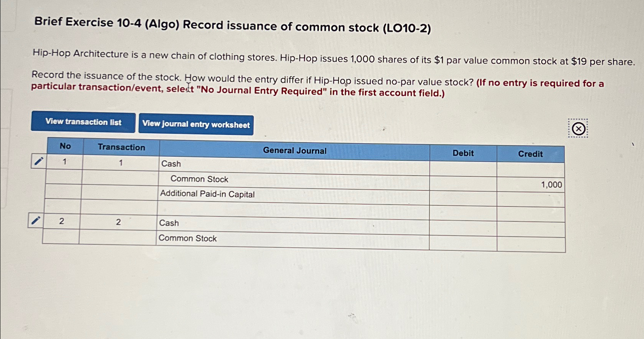Open the View transaction list

[x=83, y=122]
